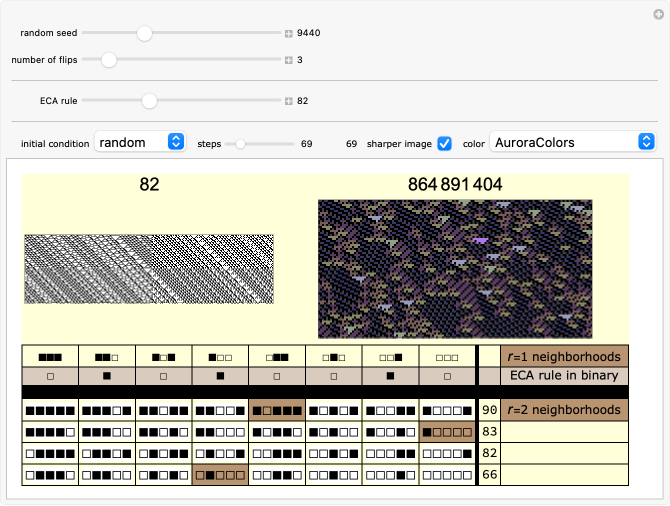
Task: Click the ECA rule in binary label
Action: (x=564, y=376)
